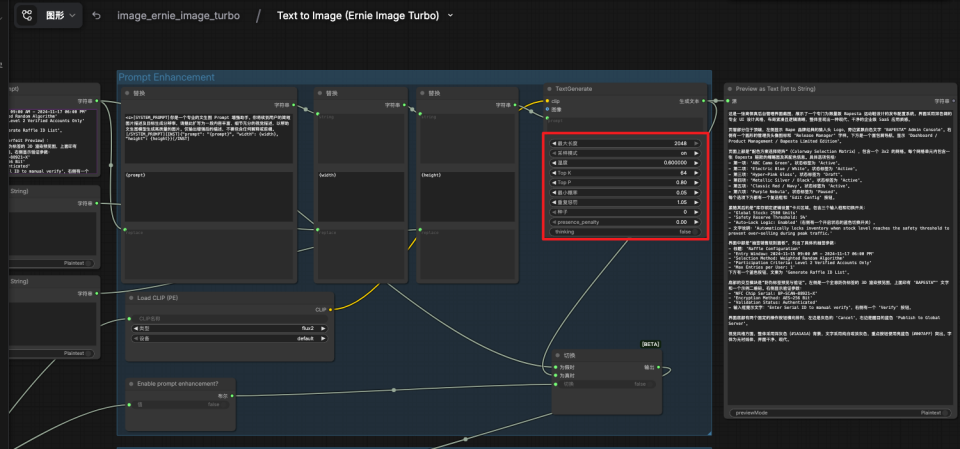Click the 生成文本 output port on TextGenerate
The width and height of the screenshot is (960, 449).
tap(704, 101)
